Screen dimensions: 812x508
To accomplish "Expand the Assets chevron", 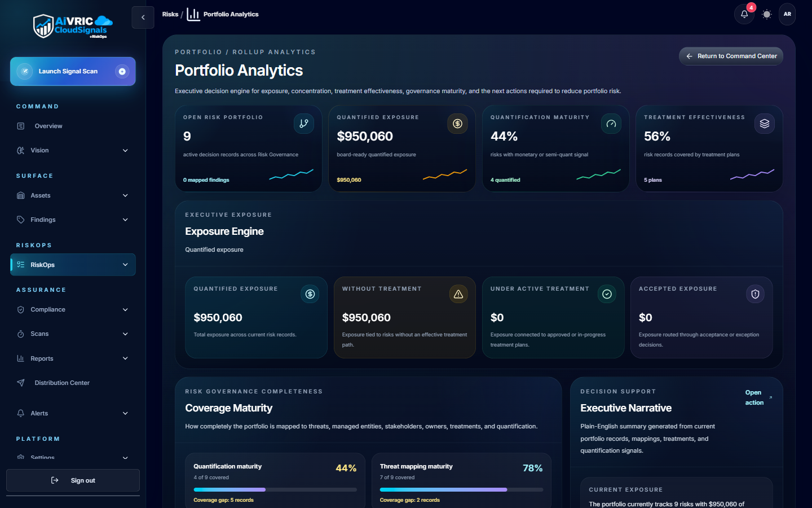I will pyautogui.click(x=125, y=195).
